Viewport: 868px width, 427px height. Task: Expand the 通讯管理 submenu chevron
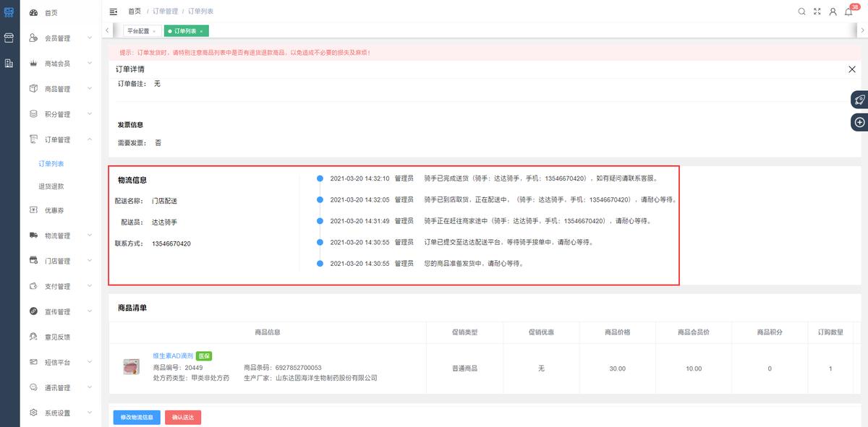pos(90,387)
